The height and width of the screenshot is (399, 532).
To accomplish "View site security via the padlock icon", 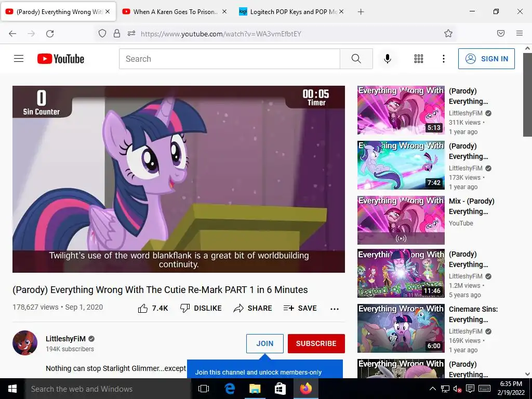I will click(x=117, y=33).
